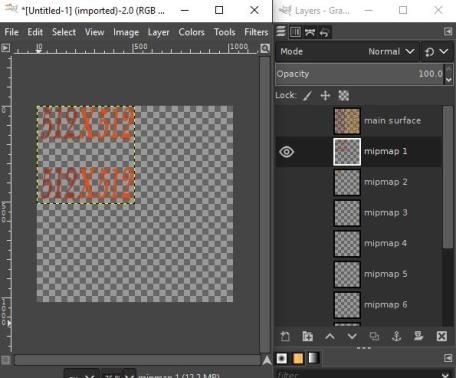The width and height of the screenshot is (456, 378).
Task: Open the image menu ruler-corner button
Action: [x=5, y=48]
